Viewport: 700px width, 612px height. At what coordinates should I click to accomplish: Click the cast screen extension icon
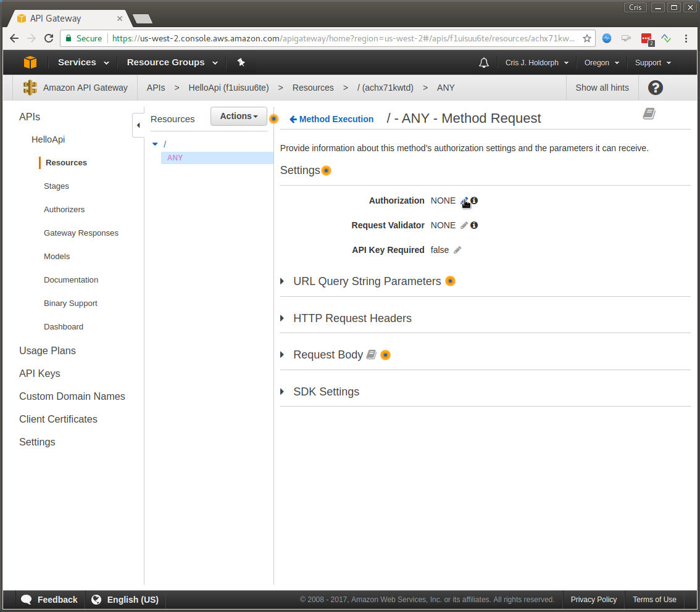[627, 38]
